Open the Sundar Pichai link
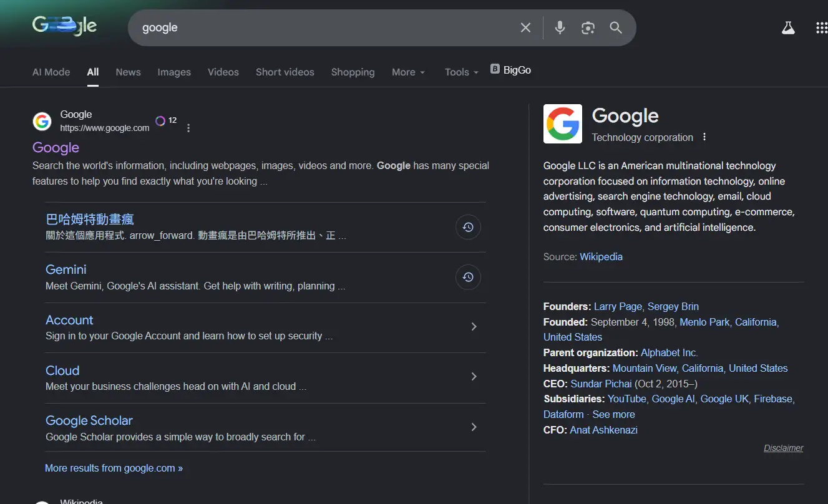828x504 pixels. click(601, 384)
